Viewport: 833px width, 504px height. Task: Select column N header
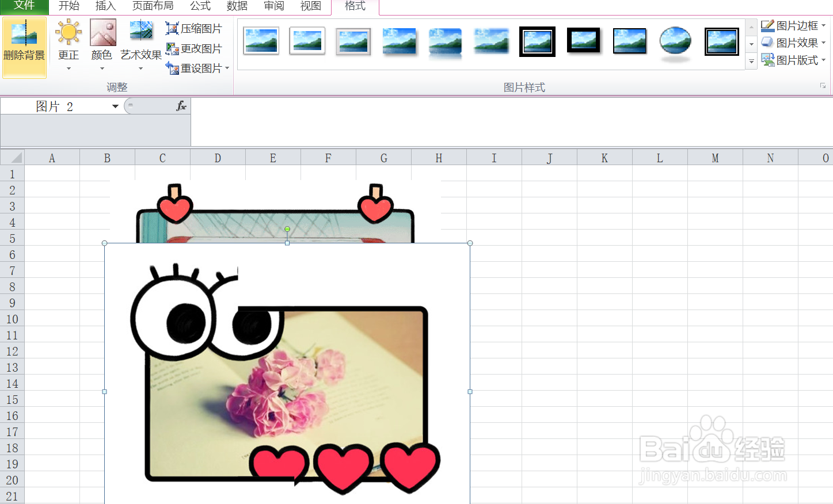(770, 158)
